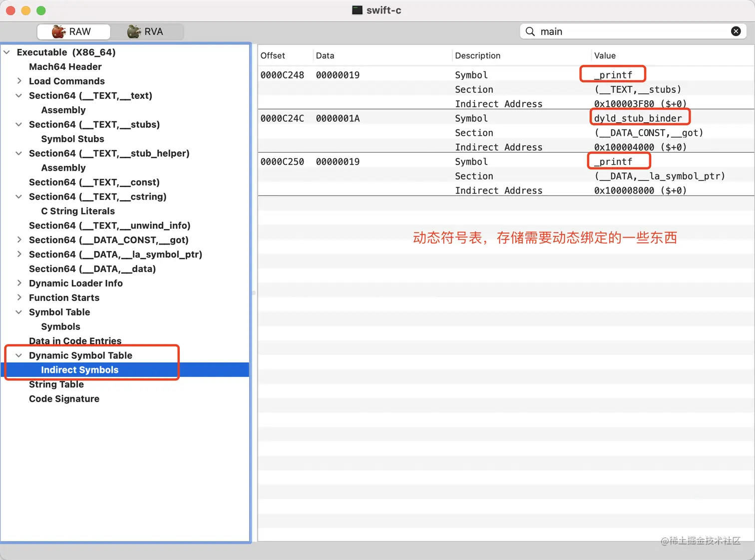Select the Function Starts item

[x=64, y=298]
